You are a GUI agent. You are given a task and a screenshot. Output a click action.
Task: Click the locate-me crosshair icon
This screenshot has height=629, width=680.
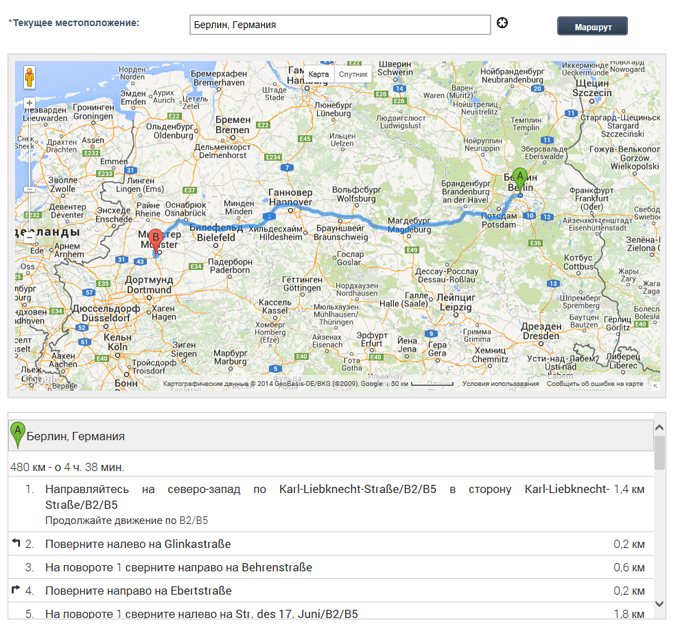click(502, 23)
